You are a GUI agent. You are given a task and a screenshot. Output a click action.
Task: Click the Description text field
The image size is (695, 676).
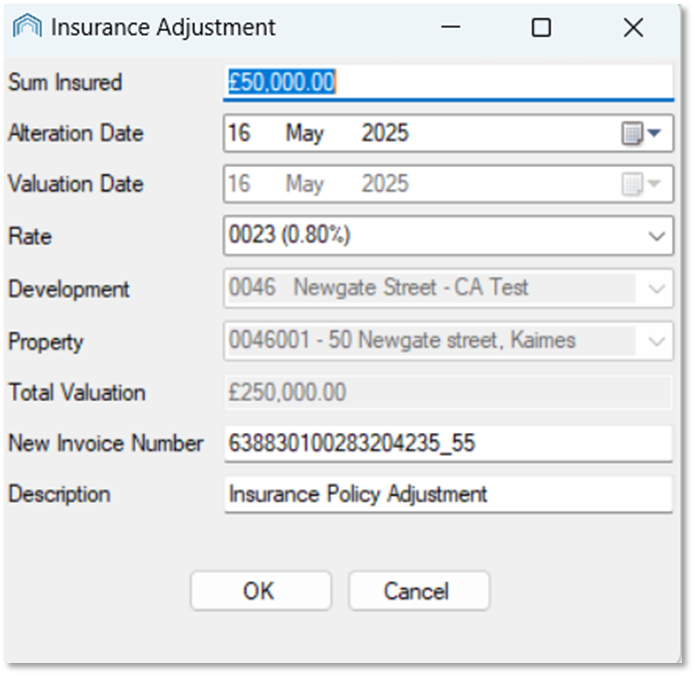coord(449,495)
